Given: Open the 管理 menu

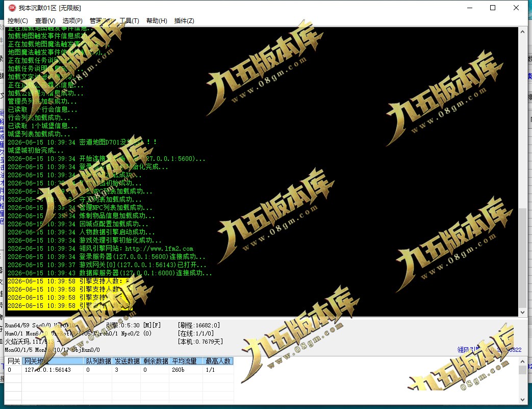Looking at the screenshot, I should click(x=100, y=21).
